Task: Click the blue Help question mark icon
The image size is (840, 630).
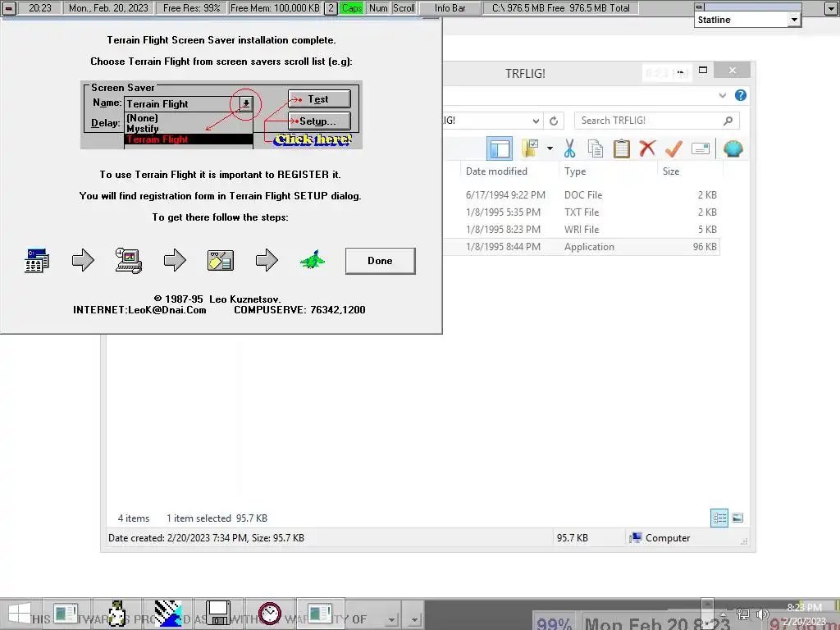Action: [741, 95]
